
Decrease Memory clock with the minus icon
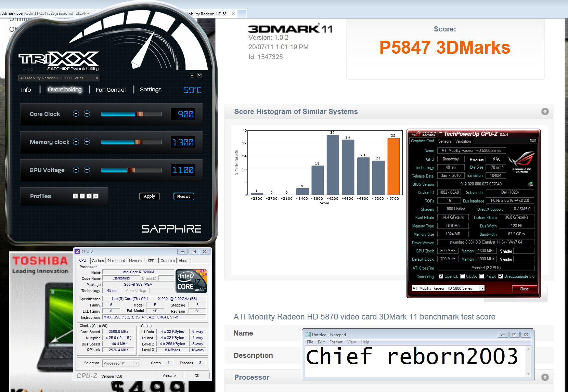[76, 142]
